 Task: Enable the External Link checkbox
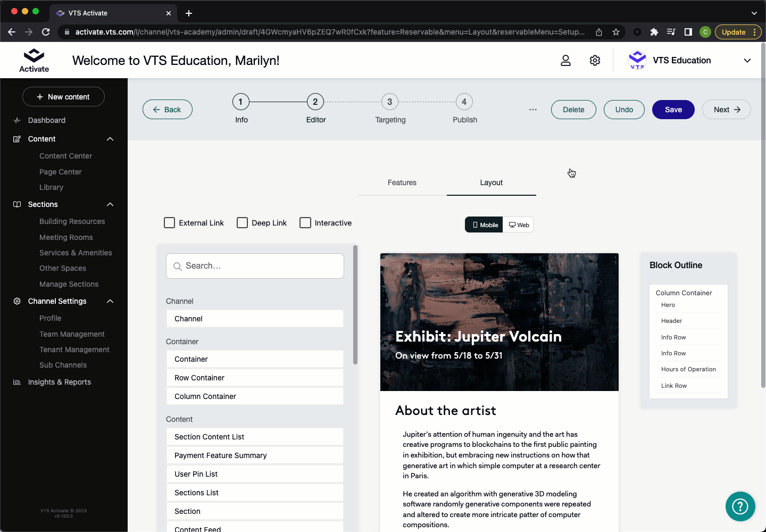click(x=169, y=222)
